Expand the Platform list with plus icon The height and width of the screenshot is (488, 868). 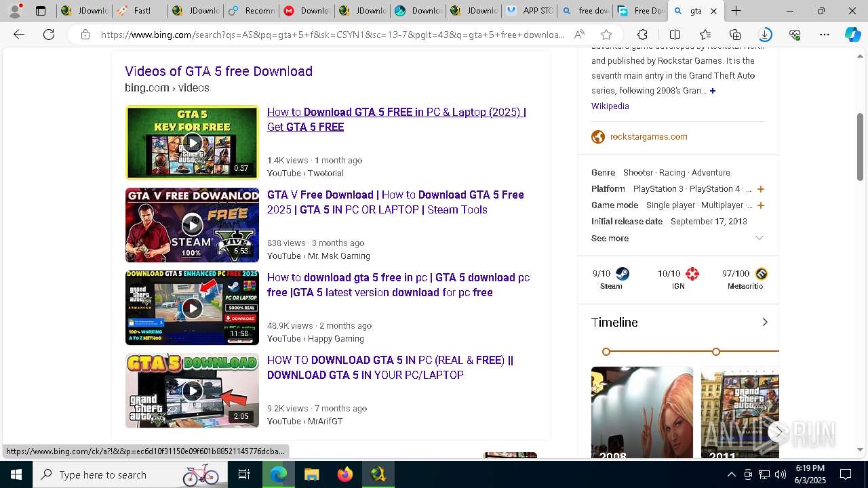click(761, 189)
